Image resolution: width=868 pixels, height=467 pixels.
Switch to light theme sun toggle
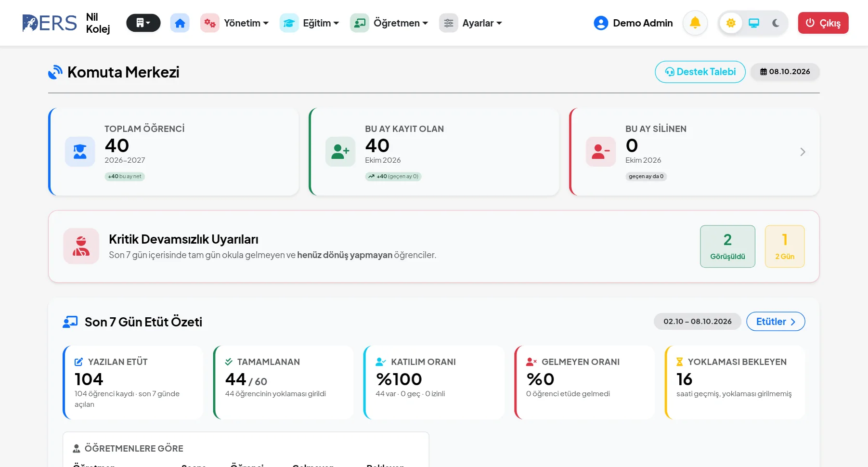pos(731,23)
